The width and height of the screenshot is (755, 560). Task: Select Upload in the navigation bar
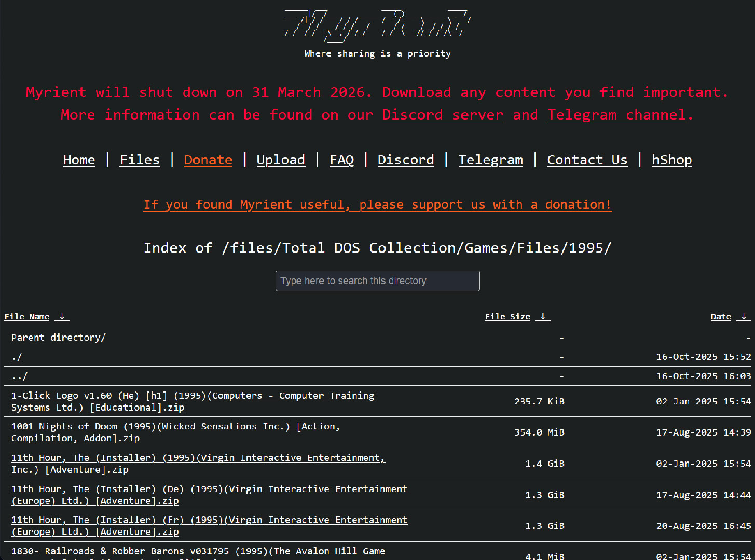tap(281, 160)
